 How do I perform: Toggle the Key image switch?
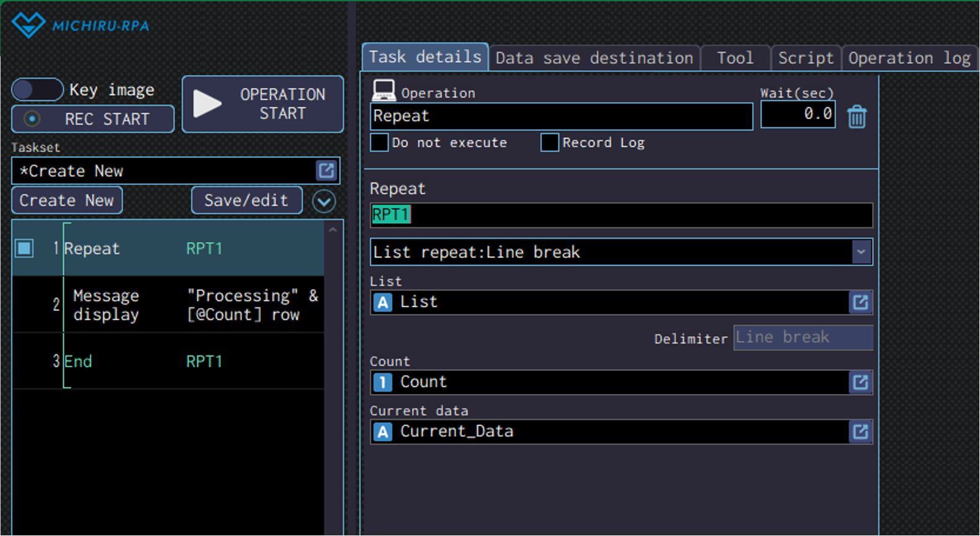[x=37, y=90]
